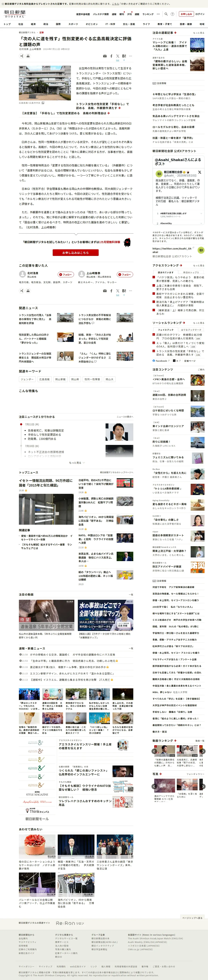The width and height of the screenshot is (208, 980).
Task: Click the Hatena B! icon below author section
Action: point(124,291)
